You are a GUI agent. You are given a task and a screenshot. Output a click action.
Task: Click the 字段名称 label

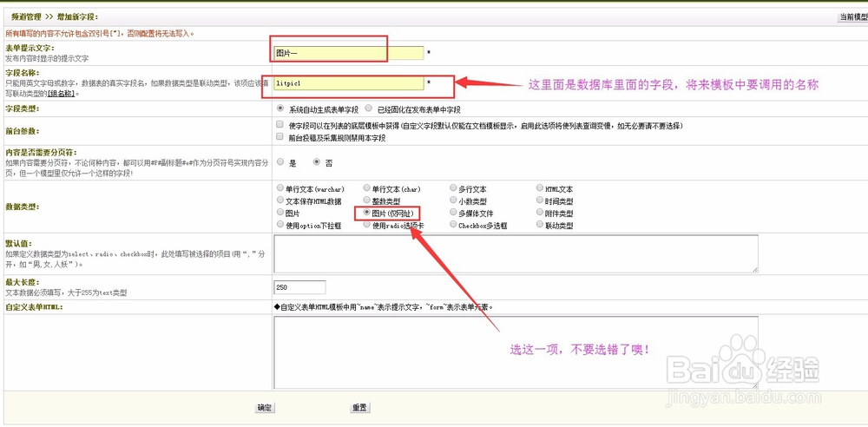coord(23,73)
